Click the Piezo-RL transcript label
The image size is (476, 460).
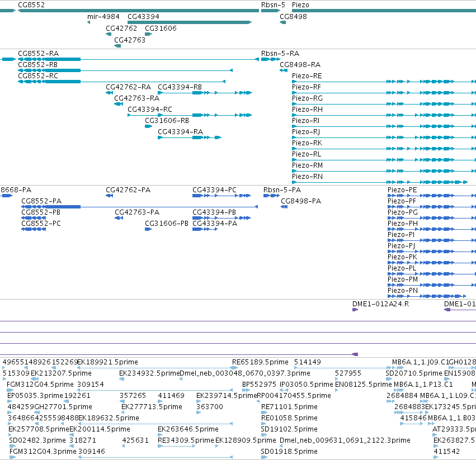(x=307, y=154)
